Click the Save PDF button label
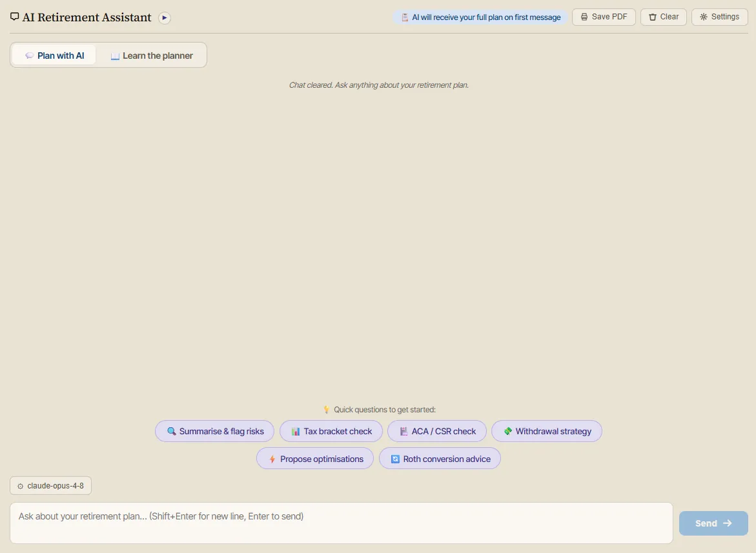The width and height of the screenshot is (756, 553). (x=609, y=17)
